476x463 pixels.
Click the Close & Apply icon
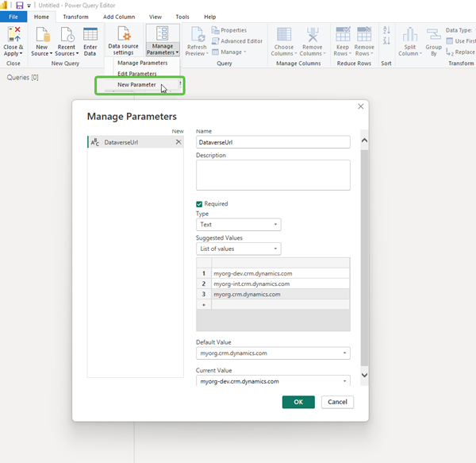tap(14, 34)
